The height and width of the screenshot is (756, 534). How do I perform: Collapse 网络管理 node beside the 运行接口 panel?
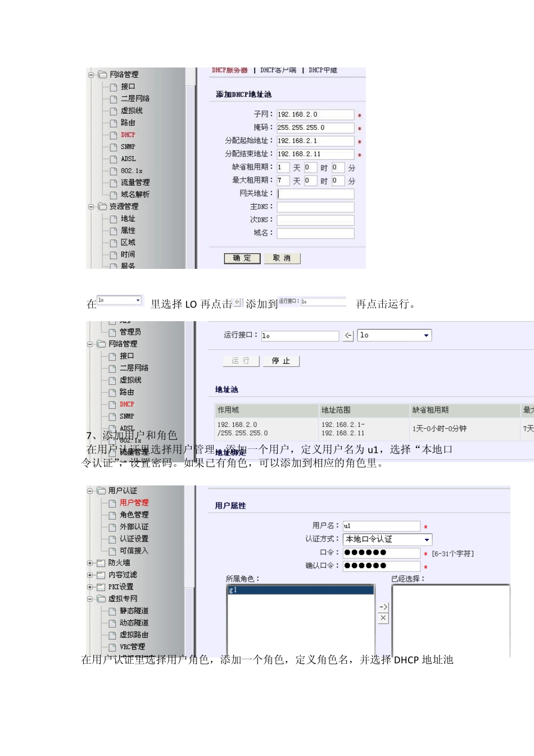[x=90, y=344]
